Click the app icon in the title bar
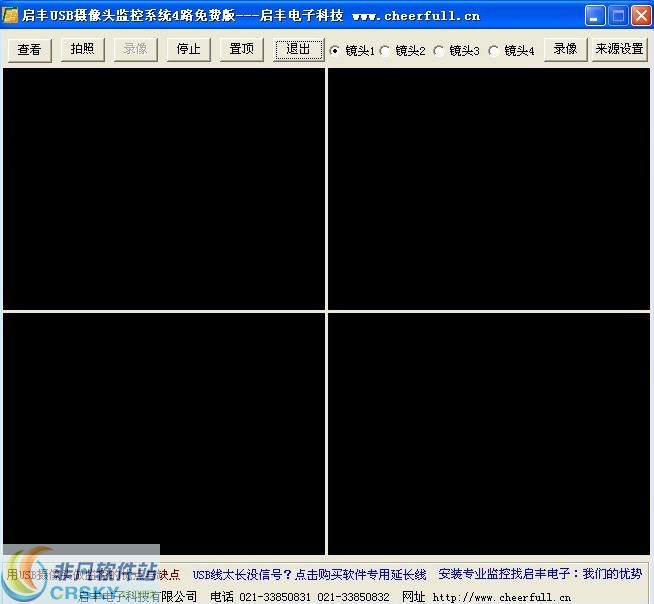The height and width of the screenshot is (604, 654). [10, 15]
